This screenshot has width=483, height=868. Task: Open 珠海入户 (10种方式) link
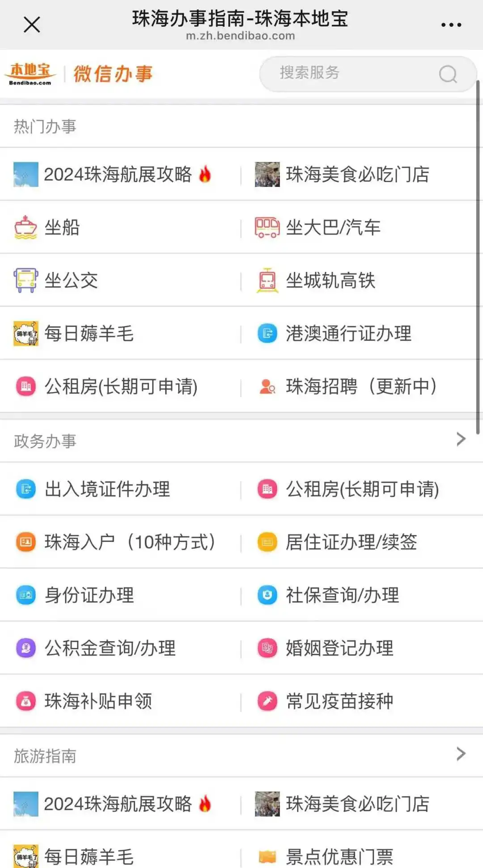click(x=130, y=542)
